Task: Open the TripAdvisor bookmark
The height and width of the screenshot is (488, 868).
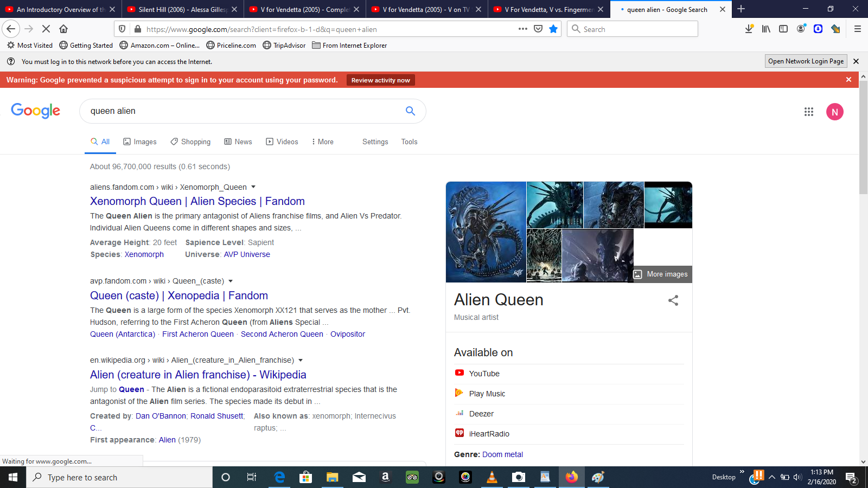Action: pos(284,46)
